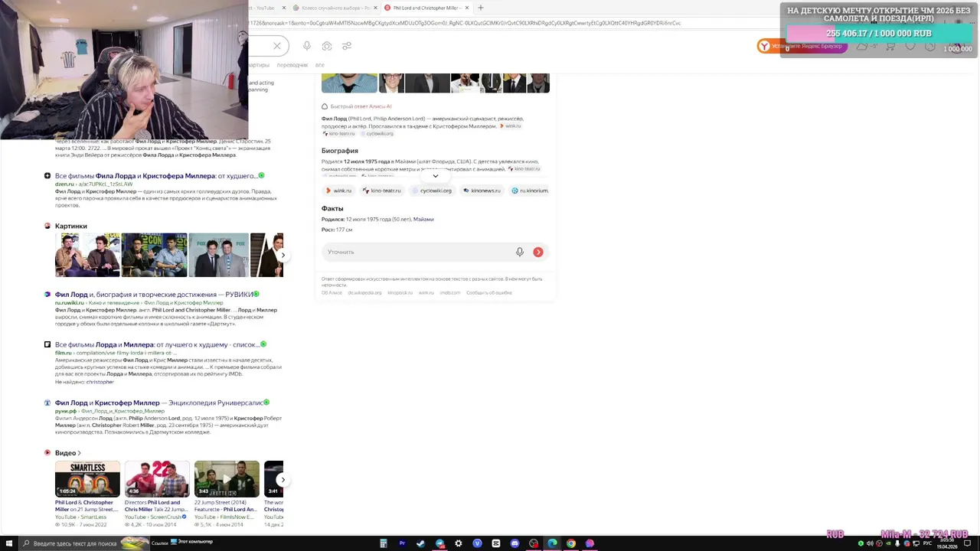
Task: Clear the search box with the X icon
Action: 277,46
